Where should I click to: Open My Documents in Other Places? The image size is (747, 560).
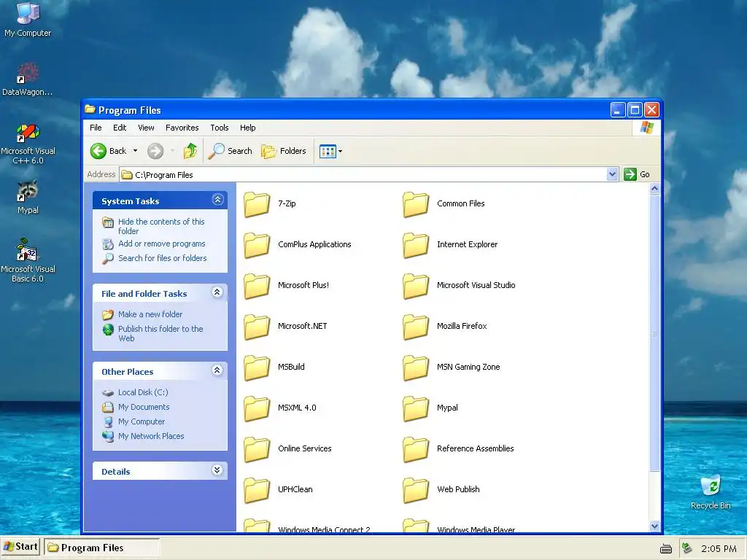pos(144,407)
